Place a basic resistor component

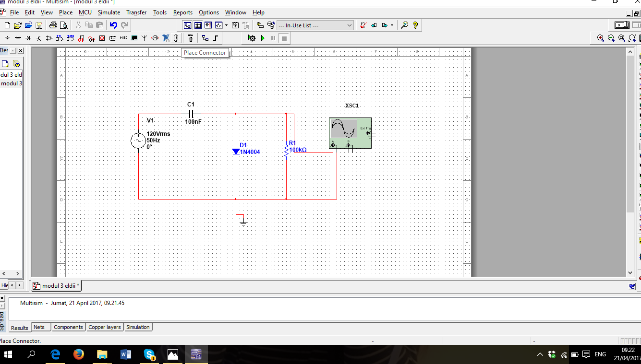pos(18,38)
